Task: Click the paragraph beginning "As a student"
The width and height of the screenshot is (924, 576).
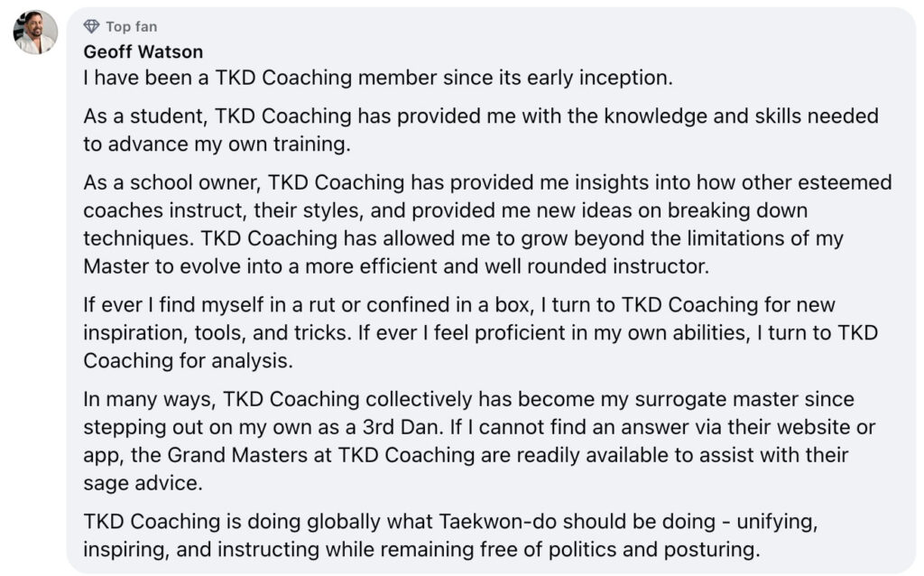Action: click(x=481, y=130)
